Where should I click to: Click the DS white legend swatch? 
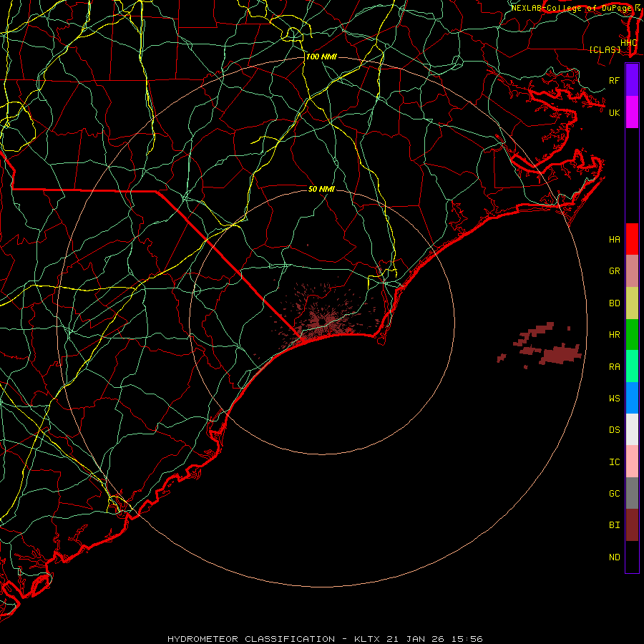[x=632, y=429]
